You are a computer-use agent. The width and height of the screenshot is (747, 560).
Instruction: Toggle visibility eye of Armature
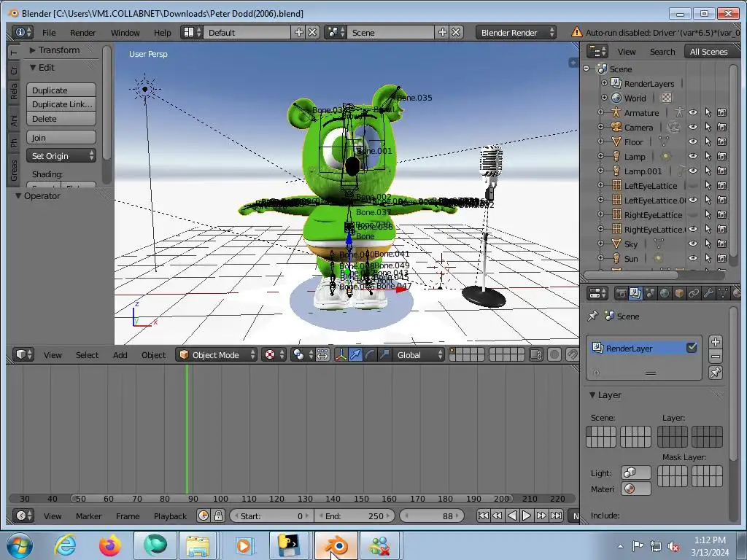click(693, 112)
